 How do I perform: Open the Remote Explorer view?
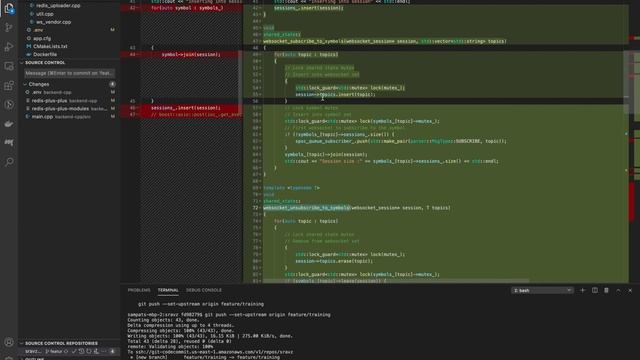click(x=9, y=66)
